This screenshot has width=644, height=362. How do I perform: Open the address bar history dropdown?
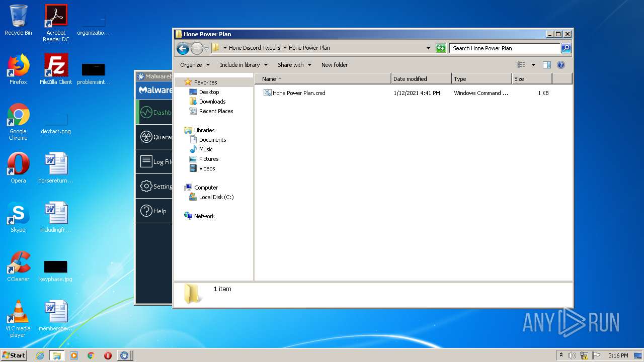[428, 48]
